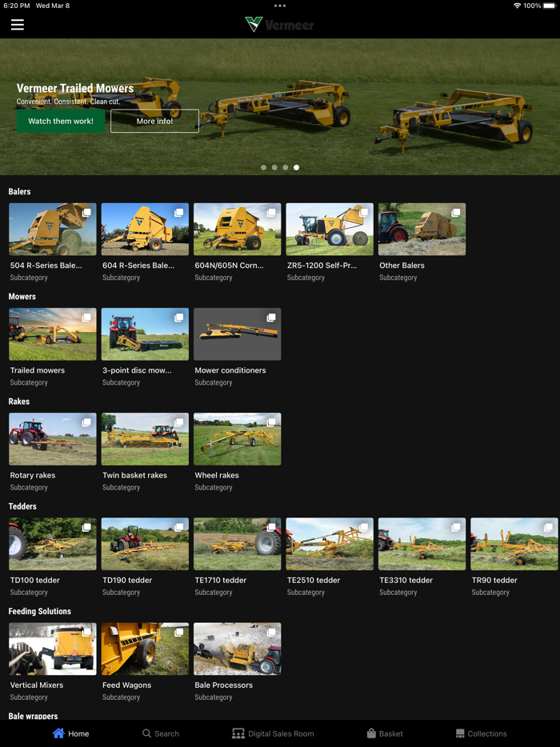Open the hamburger menu

tap(18, 25)
